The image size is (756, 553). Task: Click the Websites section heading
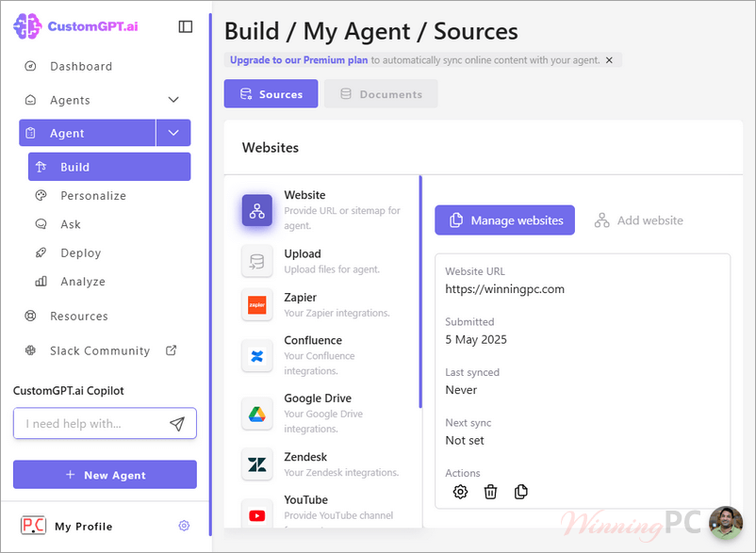[x=271, y=148]
